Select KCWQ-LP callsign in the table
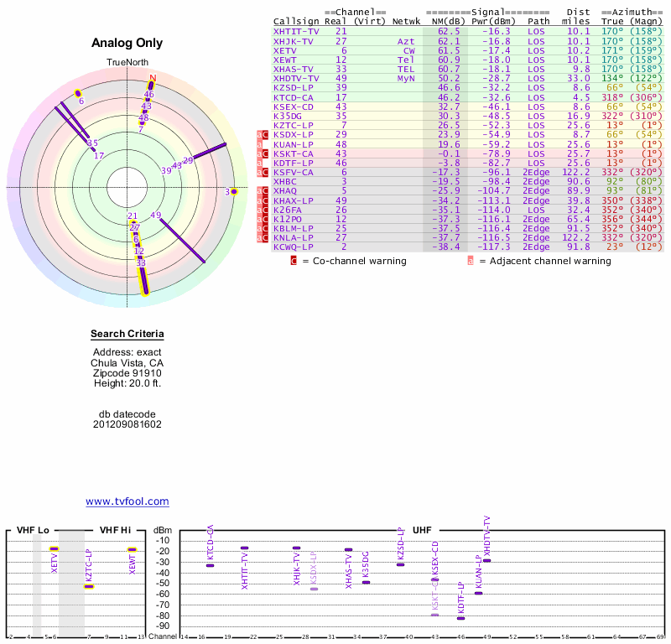671x644 pixels. 293,247
